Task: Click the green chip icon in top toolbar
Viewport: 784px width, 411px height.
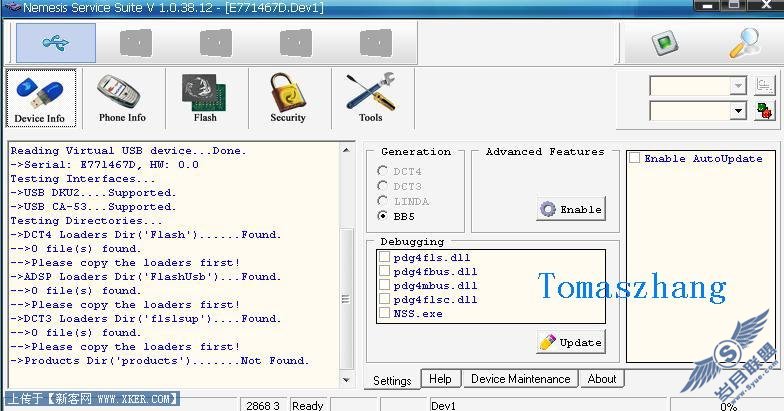Action: (x=666, y=43)
